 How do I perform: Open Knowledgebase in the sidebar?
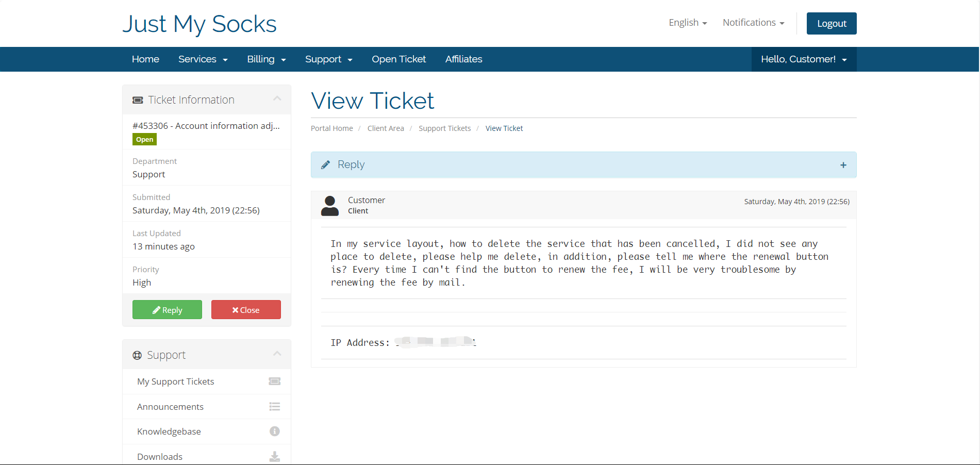pos(207,431)
